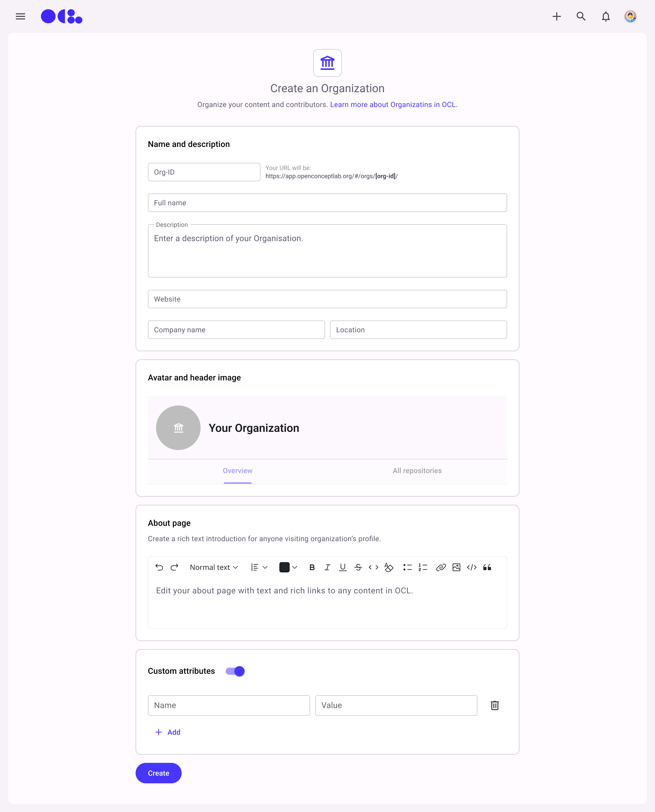Delete the custom attribute row
Viewport: 655px width, 812px height.
pos(495,705)
